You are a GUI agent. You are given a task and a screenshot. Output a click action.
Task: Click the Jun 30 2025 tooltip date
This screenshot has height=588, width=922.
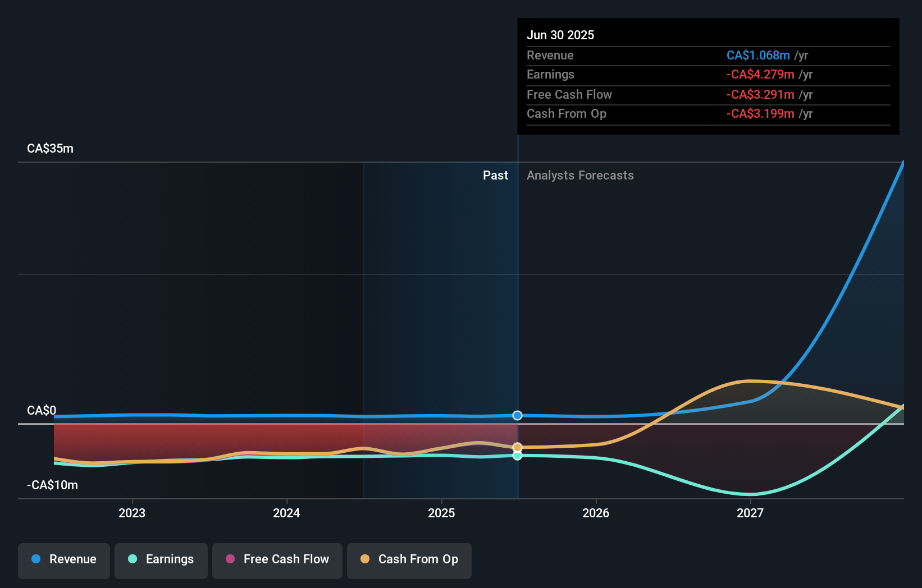560,35
